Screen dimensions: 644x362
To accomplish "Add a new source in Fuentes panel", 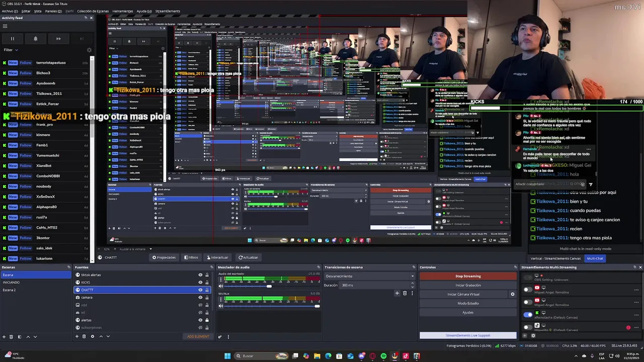I will pos(77,336).
